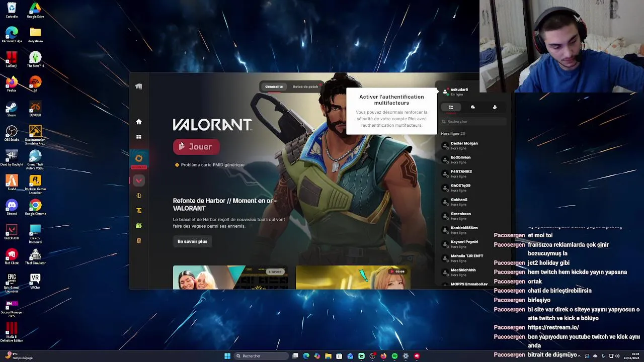Screen dimensions: 644x362
Task: Open the Google Drive desktop shortcut
Action: point(35,10)
